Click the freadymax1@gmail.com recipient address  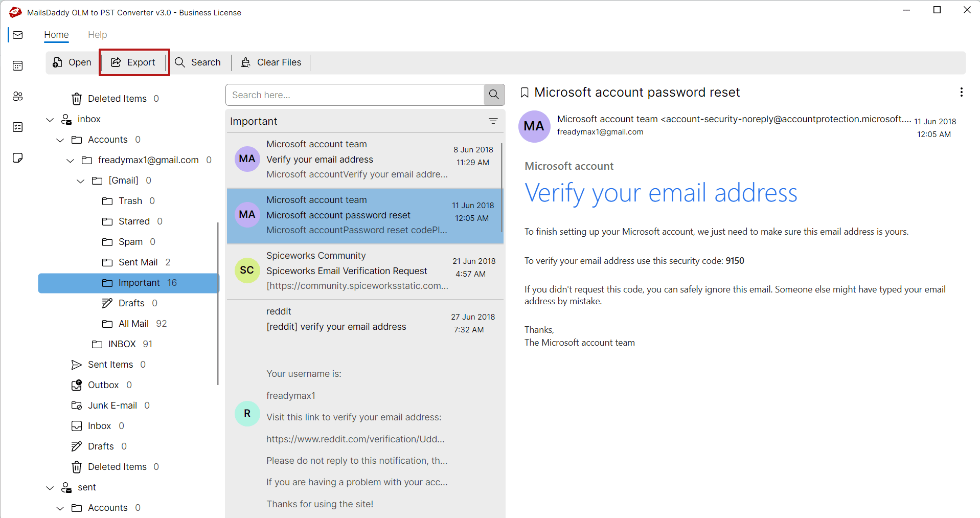(x=600, y=132)
